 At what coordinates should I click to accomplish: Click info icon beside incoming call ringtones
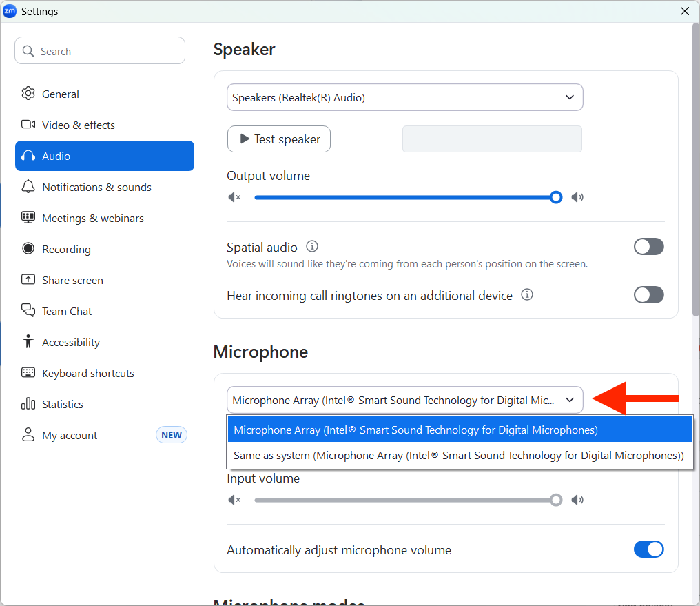(527, 295)
